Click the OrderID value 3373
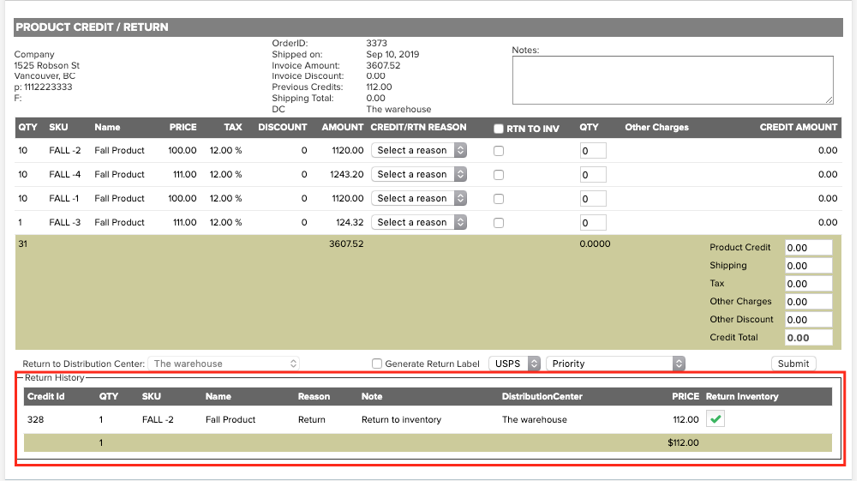Viewport: 868px width, 481px height. pyautogui.click(x=376, y=43)
